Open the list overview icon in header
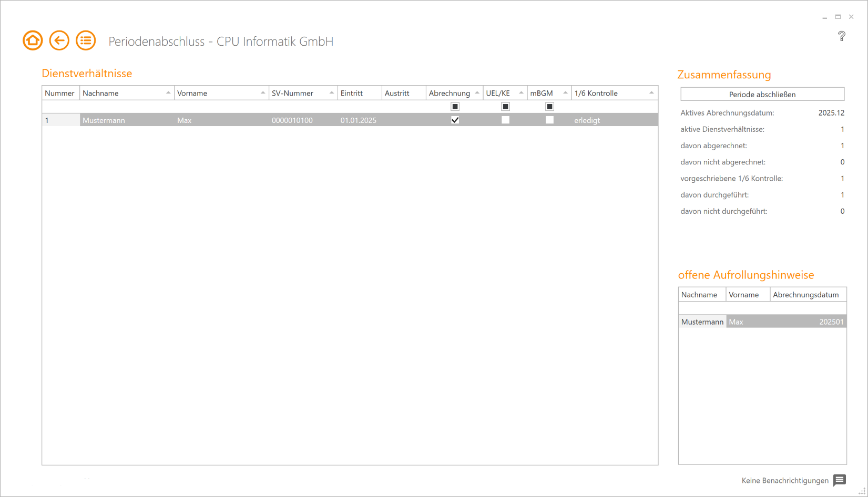This screenshot has width=868, height=497. click(x=86, y=40)
